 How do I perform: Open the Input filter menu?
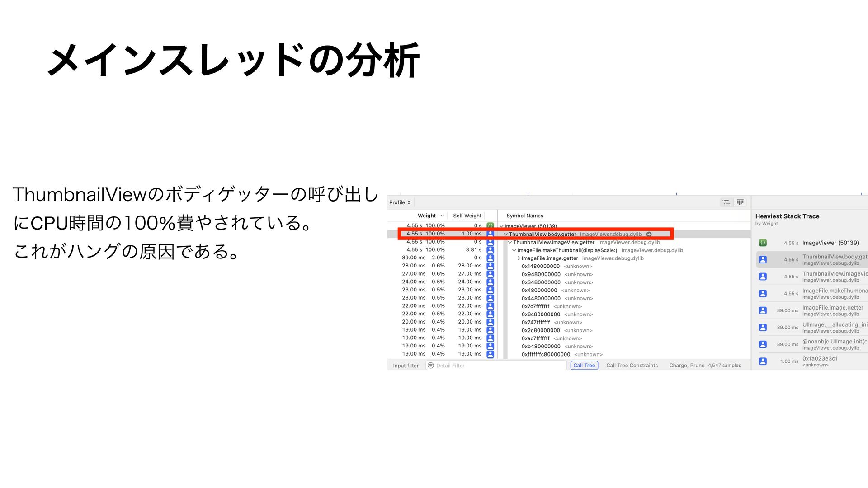pyautogui.click(x=406, y=366)
